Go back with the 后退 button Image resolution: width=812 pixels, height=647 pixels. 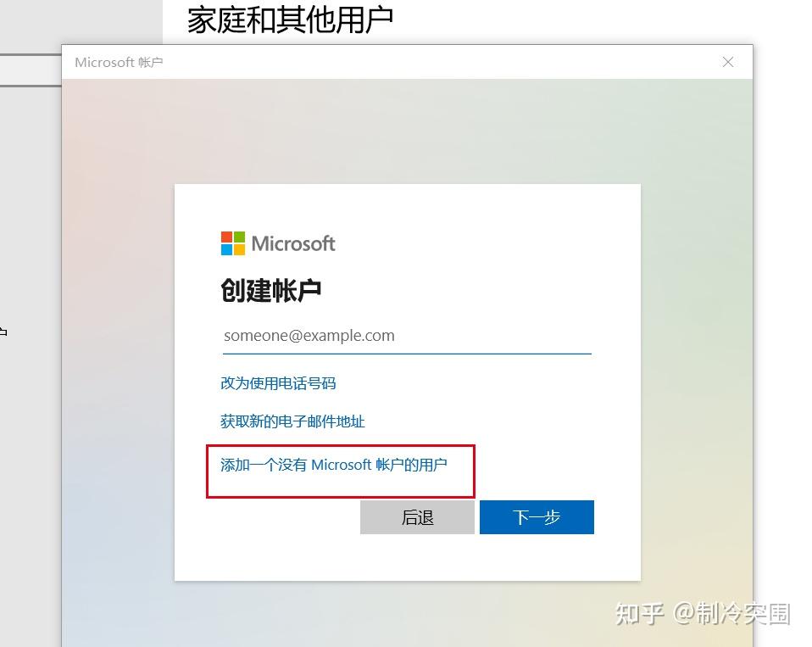pos(417,517)
